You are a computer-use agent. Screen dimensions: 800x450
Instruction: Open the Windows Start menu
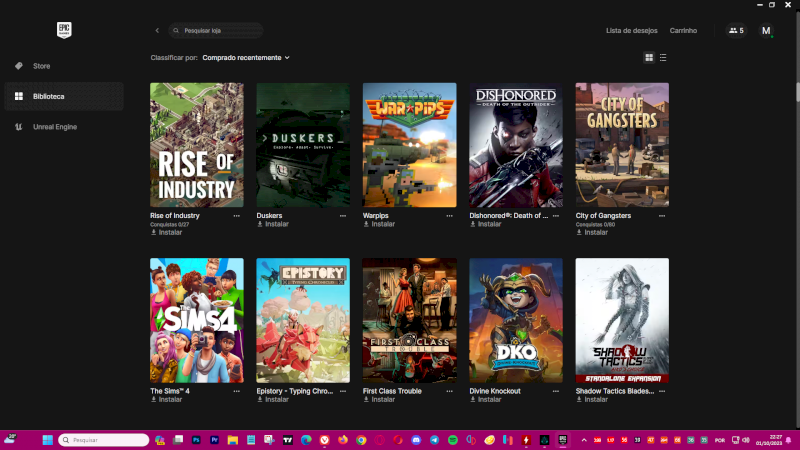47,440
